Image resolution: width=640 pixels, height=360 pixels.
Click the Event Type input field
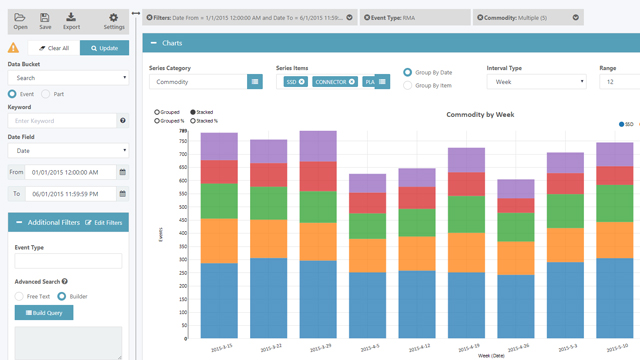[68, 261]
